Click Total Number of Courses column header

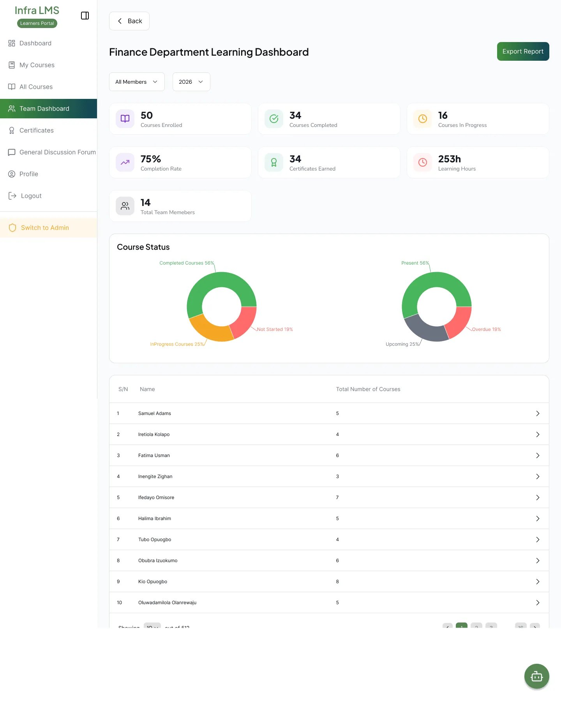click(x=368, y=389)
